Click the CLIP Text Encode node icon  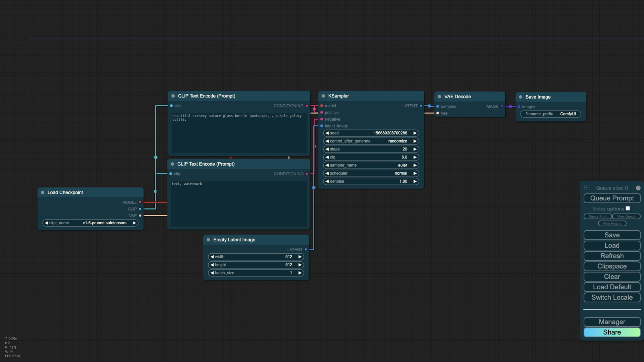pyautogui.click(x=173, y=96)
